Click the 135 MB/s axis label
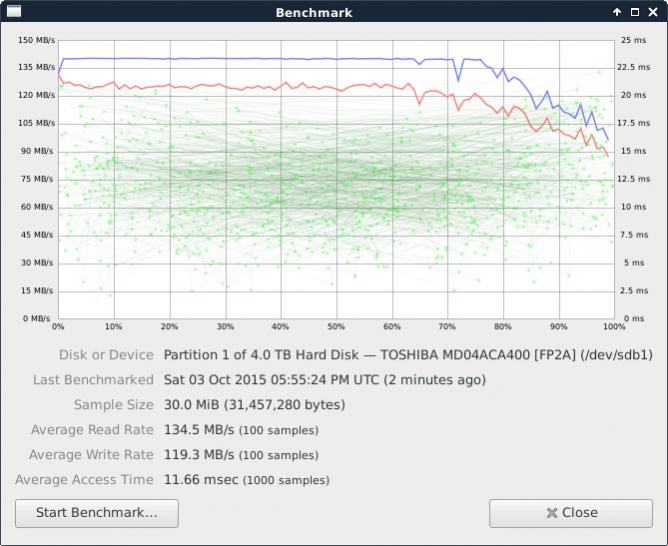668x546 pixels. tap(37, 67)
